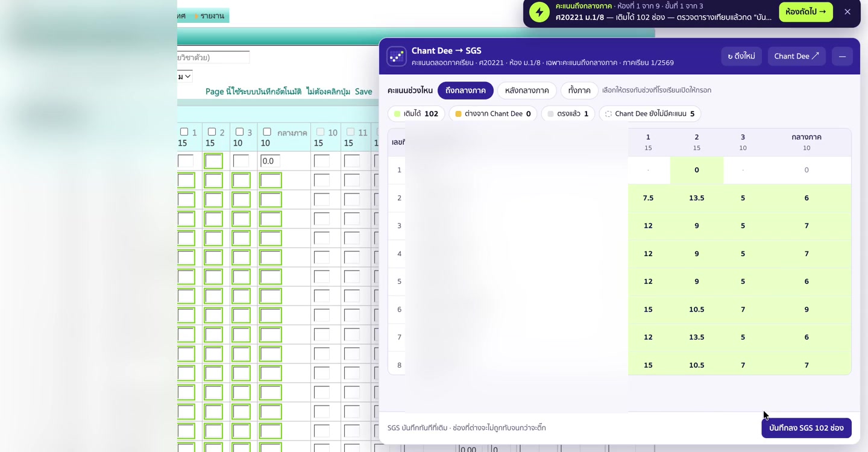Image resolution: width=868 pixels, height=452 pixels.
Task: Open Chant Dee via the external arrow button
Action: pyautogui.click(x=796, y=56)
